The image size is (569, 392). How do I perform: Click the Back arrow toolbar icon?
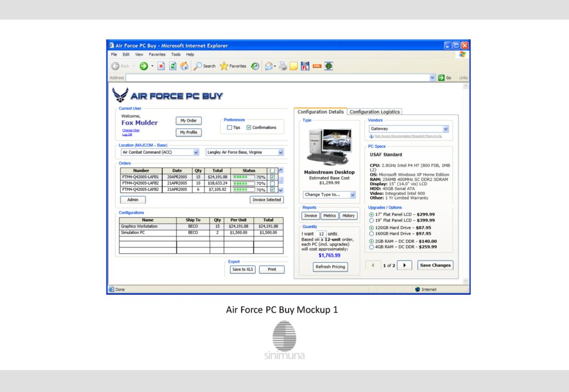pyautogui.click(x=116, y=66)
